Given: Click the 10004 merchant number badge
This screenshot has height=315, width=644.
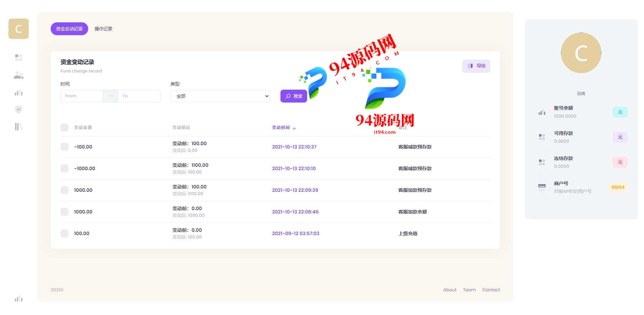Looking at the screenshot, I should [618, 187].
